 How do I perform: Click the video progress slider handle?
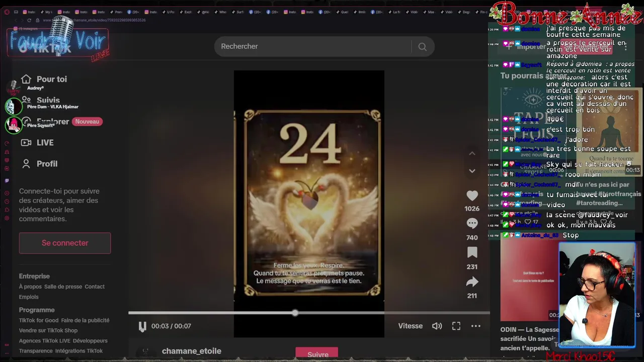(295, 313)
